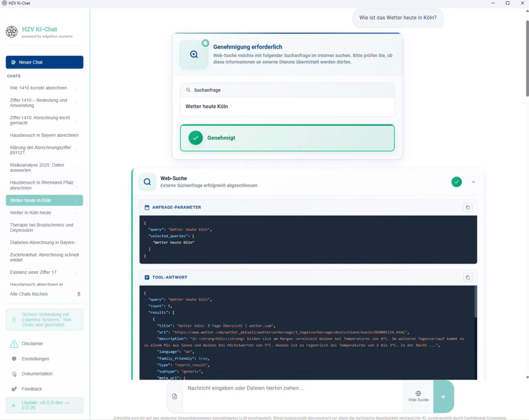529x420 pixels.
Task: Toggle the Web-Suche globe option
Action: pyautogui.click(x=418, y=396)
